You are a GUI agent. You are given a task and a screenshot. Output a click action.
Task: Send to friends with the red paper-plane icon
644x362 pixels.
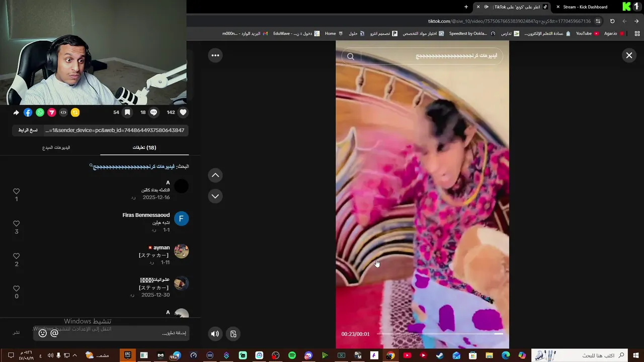coord(51,113)
